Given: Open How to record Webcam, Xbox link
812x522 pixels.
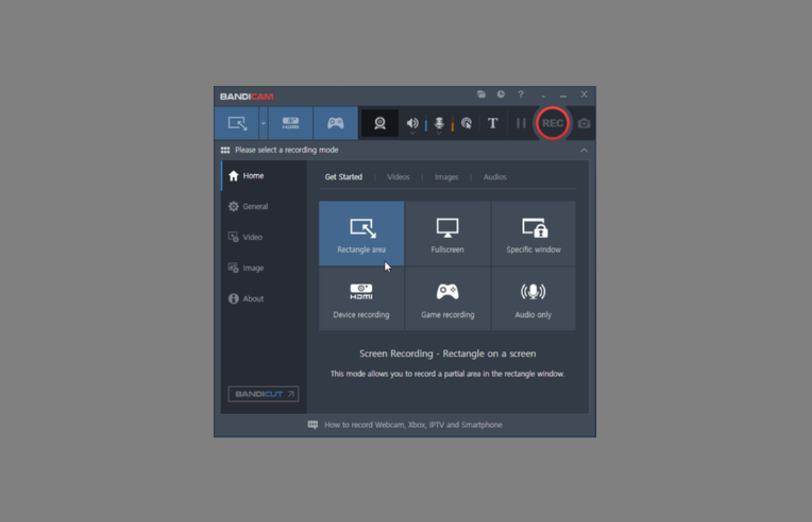Looking at the screenshot, I should [x=413, y=425].
